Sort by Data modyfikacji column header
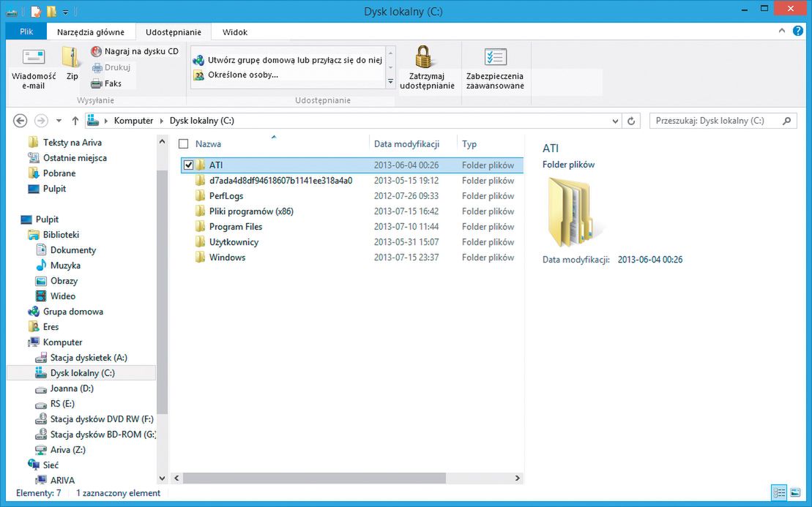Viewport: 812px width, 507px height. point(406,144)
